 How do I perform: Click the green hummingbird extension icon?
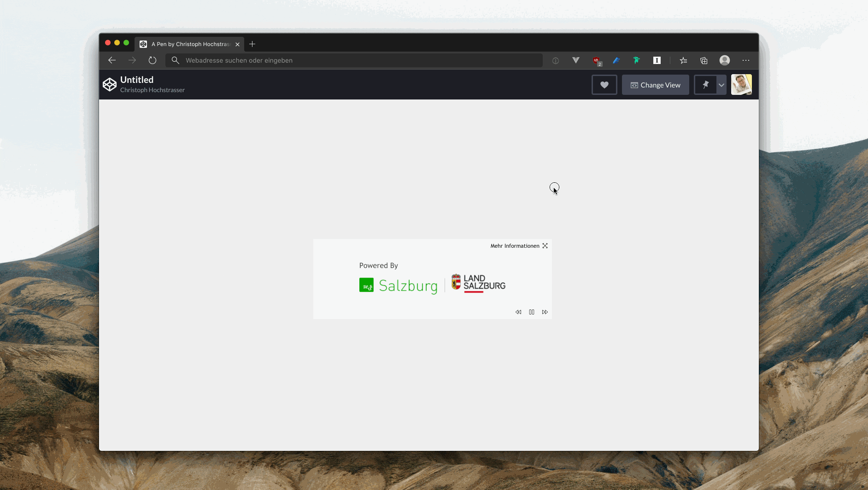637,60
